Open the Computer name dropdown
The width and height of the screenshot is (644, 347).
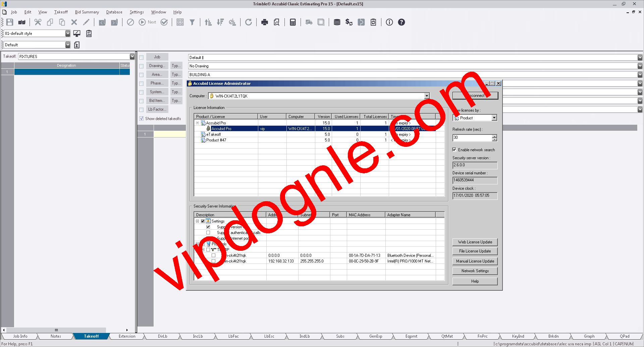pos(427,96)
